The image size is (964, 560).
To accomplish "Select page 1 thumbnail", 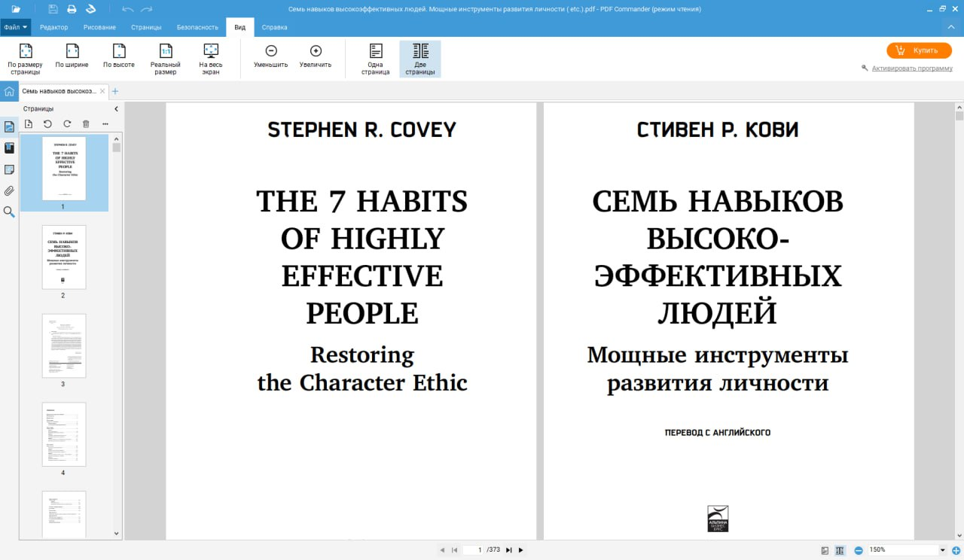I will click(x=64, y=169).
